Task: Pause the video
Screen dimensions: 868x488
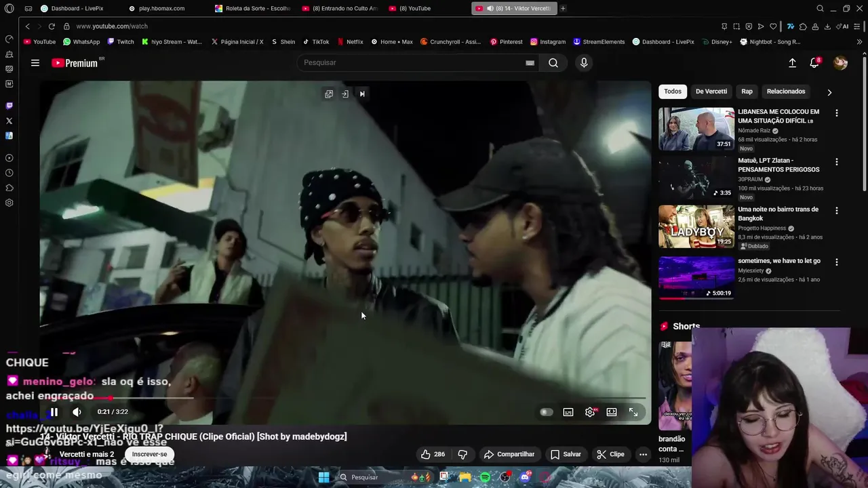Action: pyautogui.click(x=54, y=411)
